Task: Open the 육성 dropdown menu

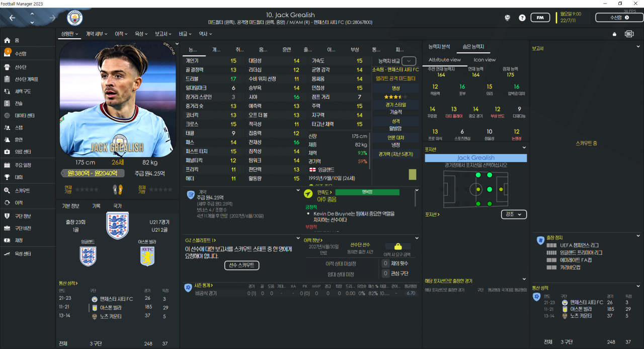Action: (141, 34)
